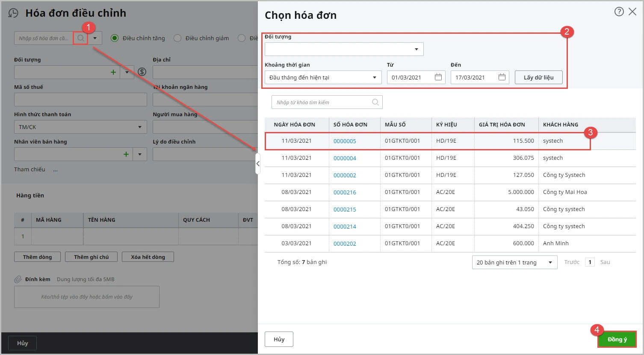Open calendar picker for the Từ date
This screenshot has width=644, height=355.
coord(438,77)
